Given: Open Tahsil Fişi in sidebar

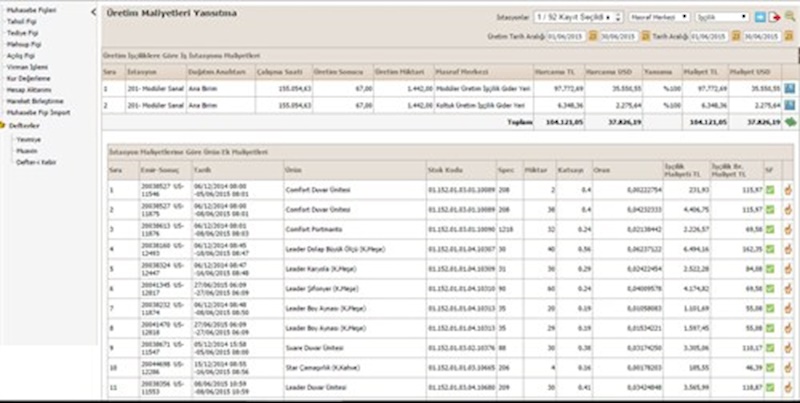Looking at the screenshot, I should 21,21.
